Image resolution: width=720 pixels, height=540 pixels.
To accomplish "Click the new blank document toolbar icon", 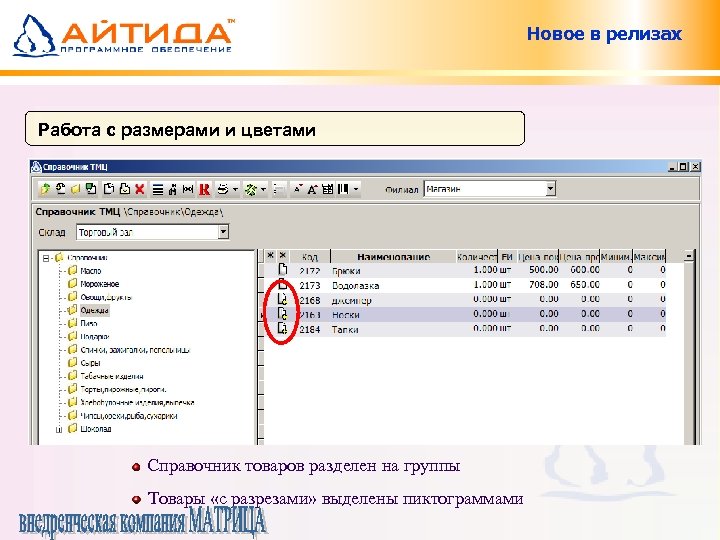I will click(109, 189).
